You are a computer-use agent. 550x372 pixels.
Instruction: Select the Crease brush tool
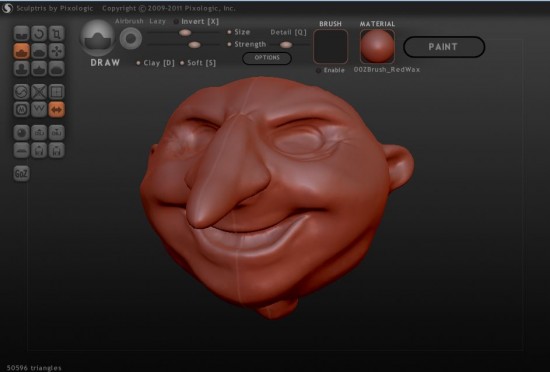(x=21, y=34)
